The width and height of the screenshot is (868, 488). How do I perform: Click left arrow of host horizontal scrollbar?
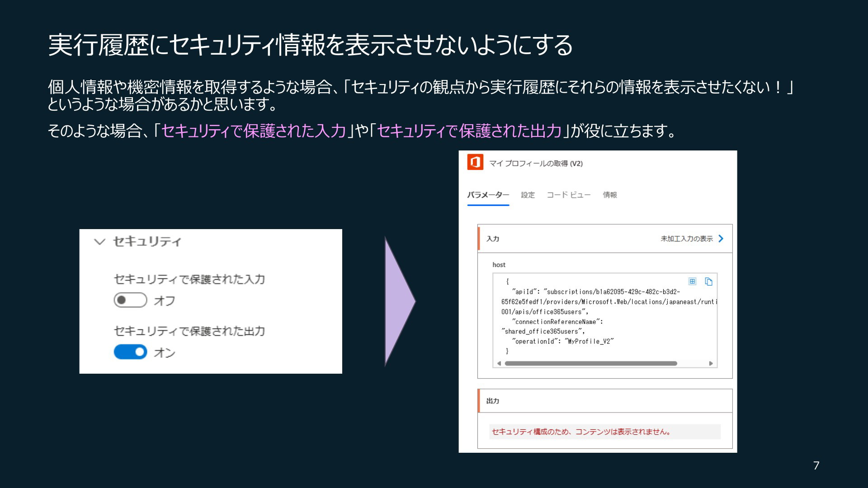[499, 363]
